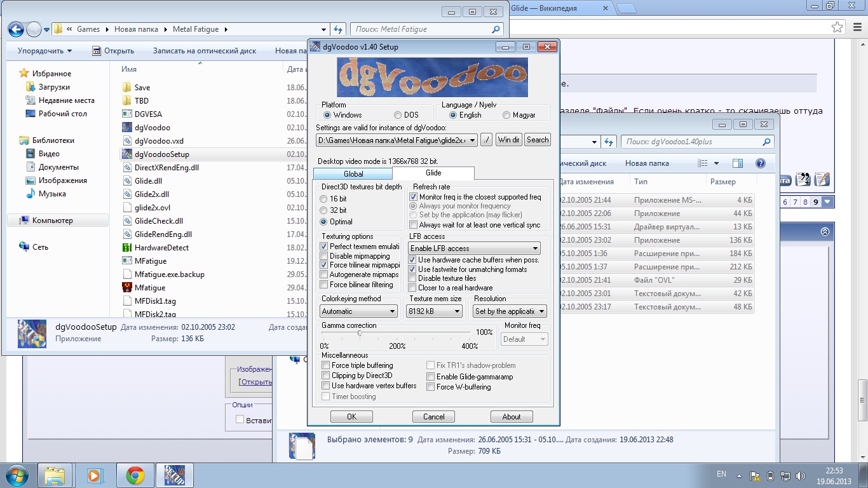Open Google Chrome from the taskbar

135,475
